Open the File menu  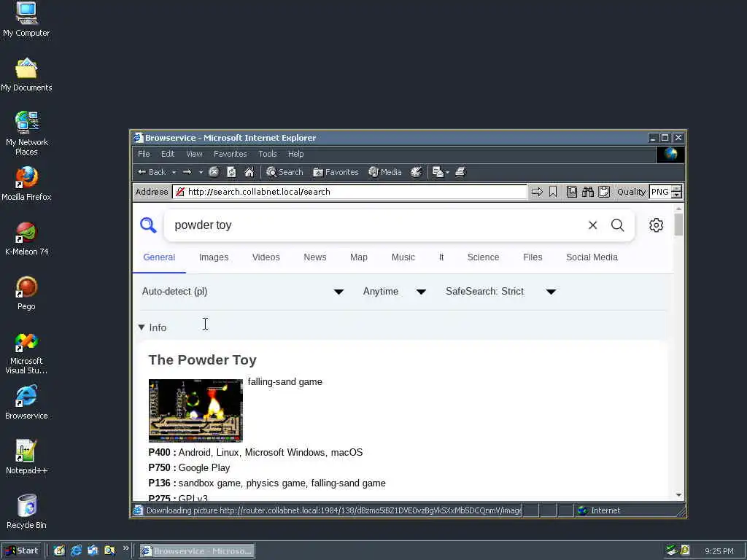click(144, 154)
